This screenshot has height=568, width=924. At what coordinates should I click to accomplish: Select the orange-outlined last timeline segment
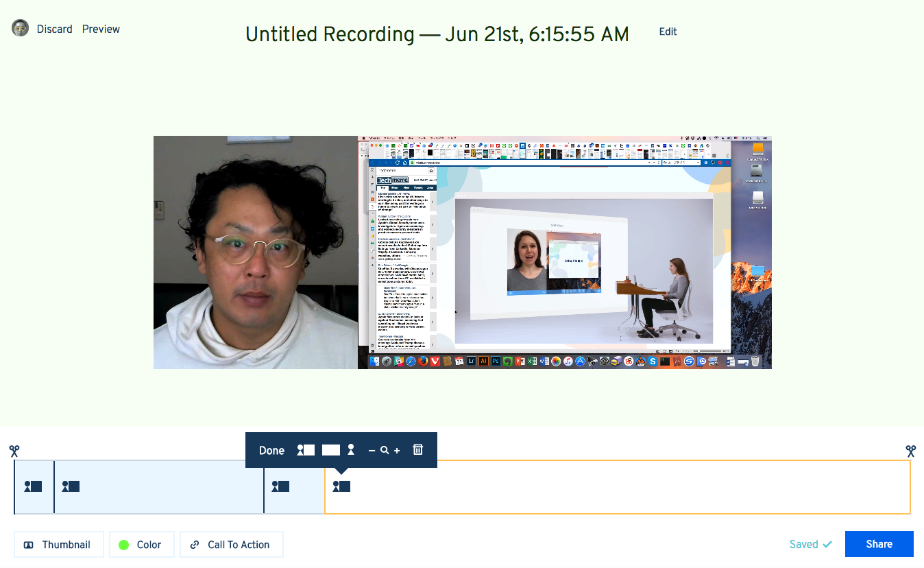[x=617, y=487]
